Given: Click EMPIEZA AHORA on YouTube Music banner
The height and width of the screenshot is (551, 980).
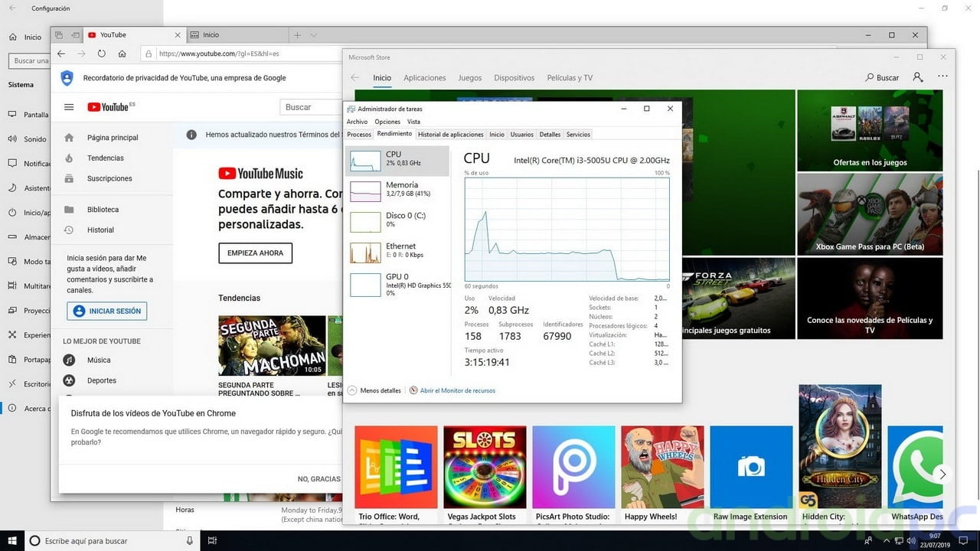Looking at the screenshot, I should point(255,253).
